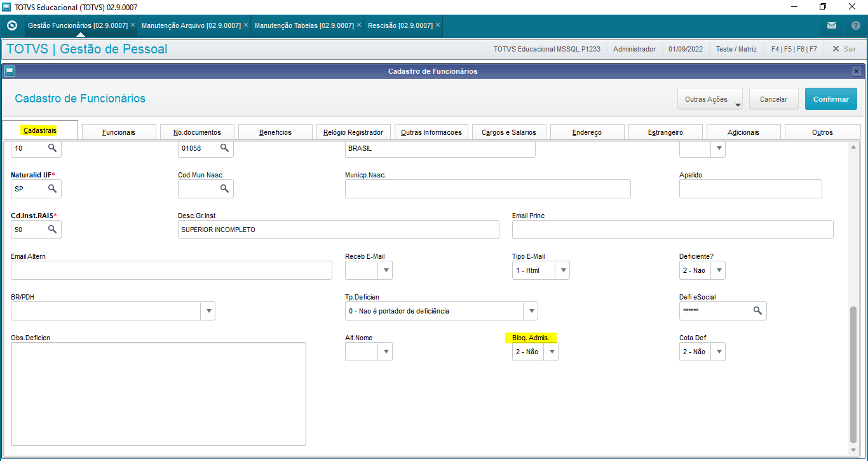Click into the Email Altern field
Viewport: 868px width, 461px height.
(172, 270)
